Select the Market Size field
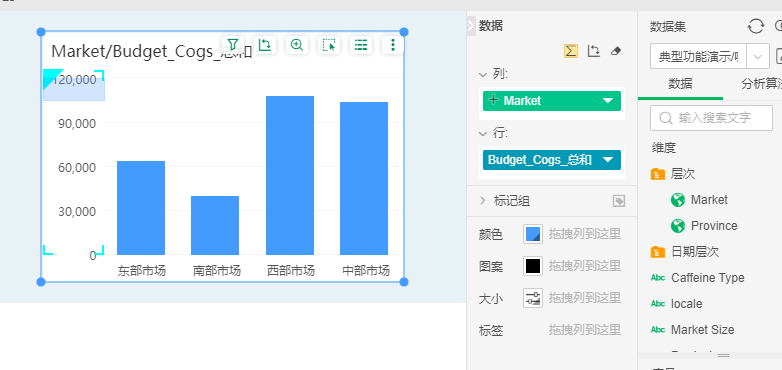782x370 pixels. 693,330
